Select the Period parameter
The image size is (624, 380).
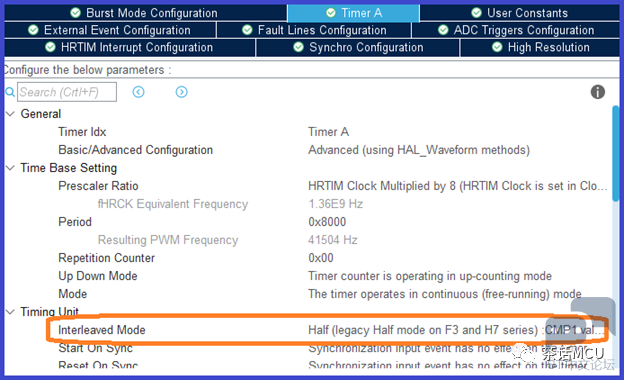(75, 222)
